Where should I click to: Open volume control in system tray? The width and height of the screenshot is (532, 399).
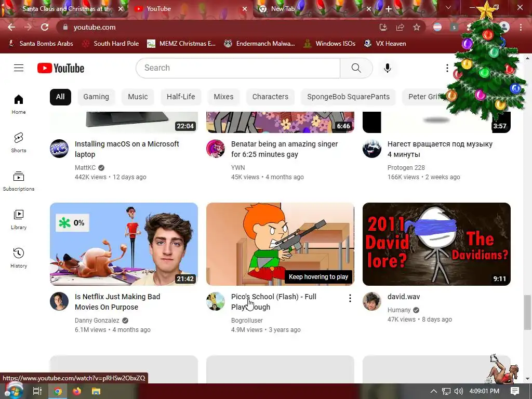[458, 391]
